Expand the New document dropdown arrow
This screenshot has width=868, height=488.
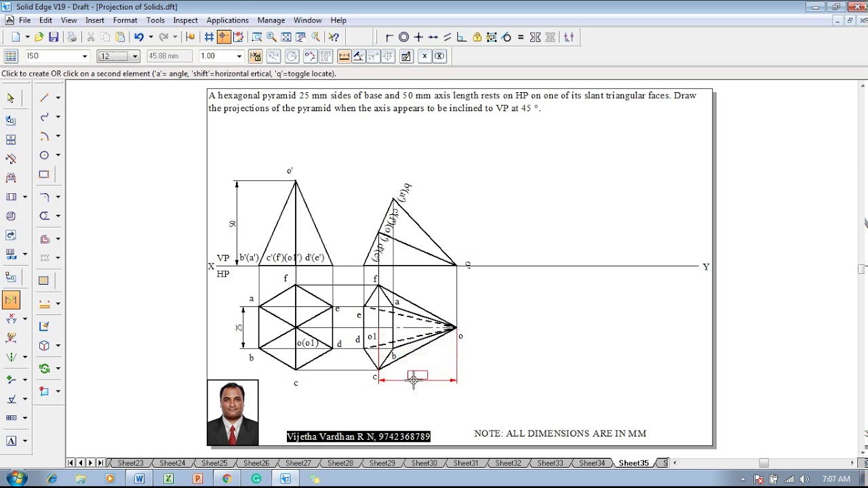click(27, 37)
